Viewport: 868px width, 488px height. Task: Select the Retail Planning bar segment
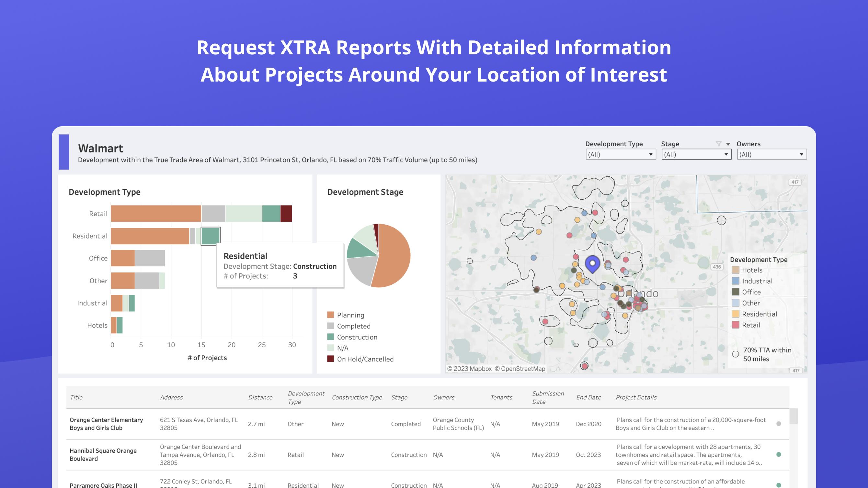coord(156,214)
